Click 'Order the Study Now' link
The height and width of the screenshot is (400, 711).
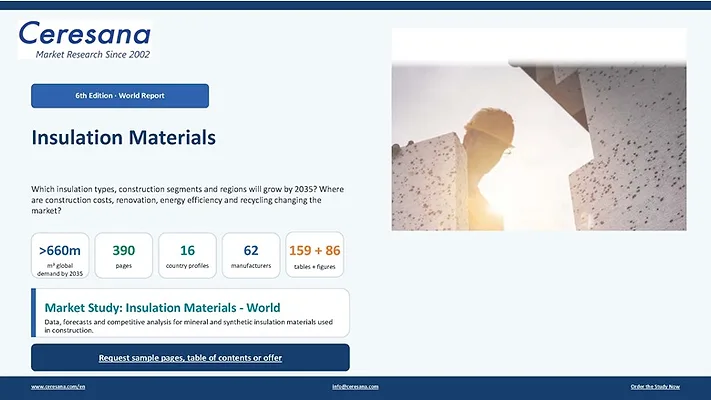655,387
